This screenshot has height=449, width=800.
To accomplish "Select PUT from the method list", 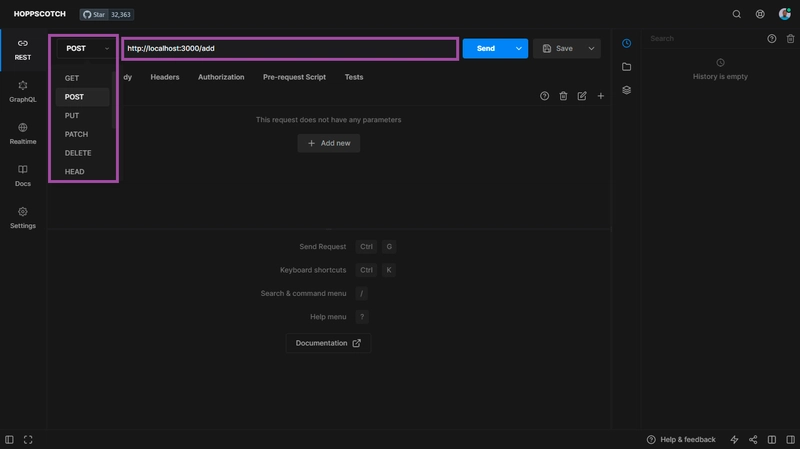I will pos(83,116).
